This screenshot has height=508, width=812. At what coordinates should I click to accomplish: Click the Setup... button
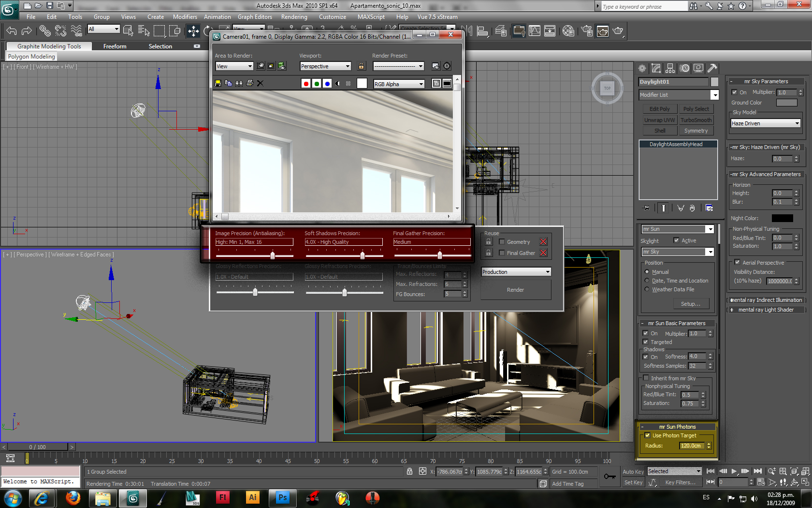coord(691,304)
